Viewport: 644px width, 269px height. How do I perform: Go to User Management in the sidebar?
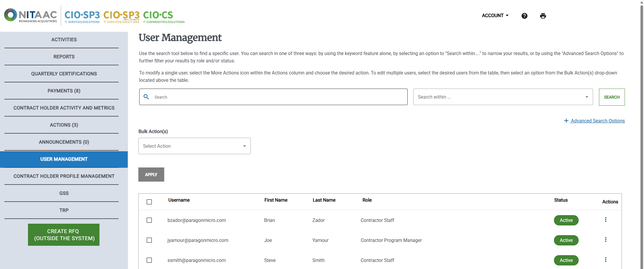(x=64, y=159)
